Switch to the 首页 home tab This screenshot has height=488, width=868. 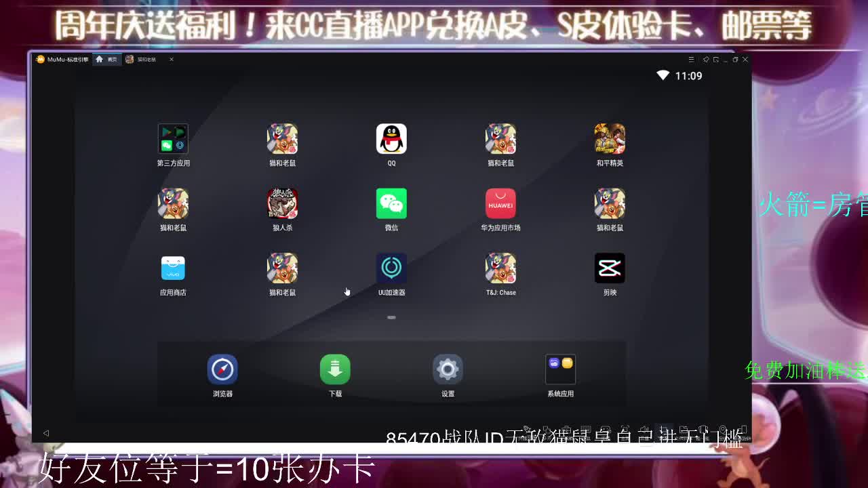(x=106, y=60)
